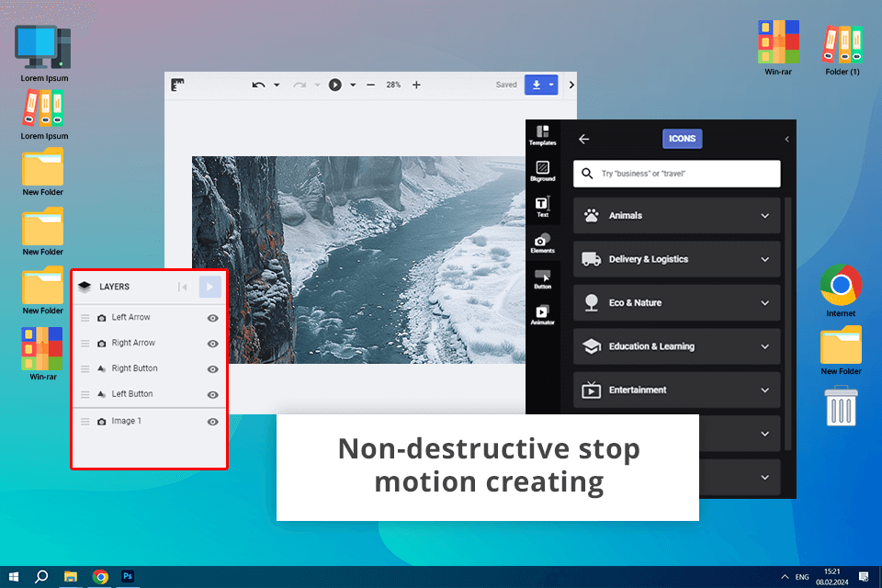Screen dimensions: 882x588
Task: Open the Animator sidebar tab
Action: coord(543,315)
